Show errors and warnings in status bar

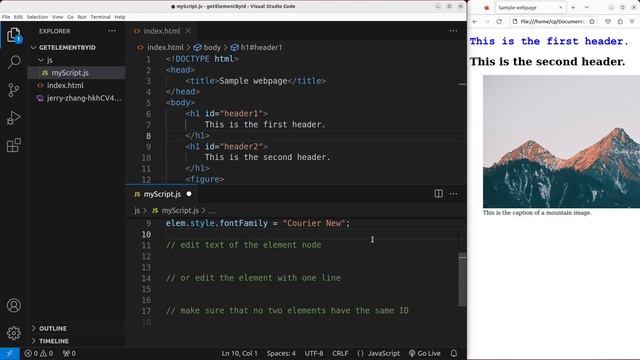click(39, 353)
